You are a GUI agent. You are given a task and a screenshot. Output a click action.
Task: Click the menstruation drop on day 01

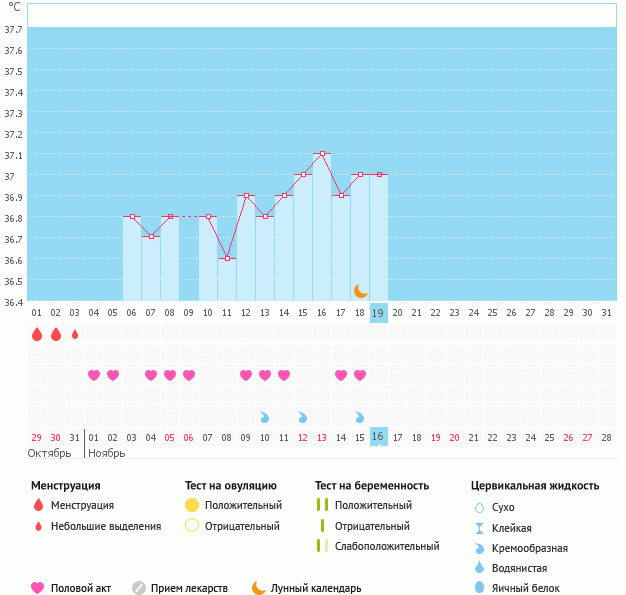(x=37, y=334)
